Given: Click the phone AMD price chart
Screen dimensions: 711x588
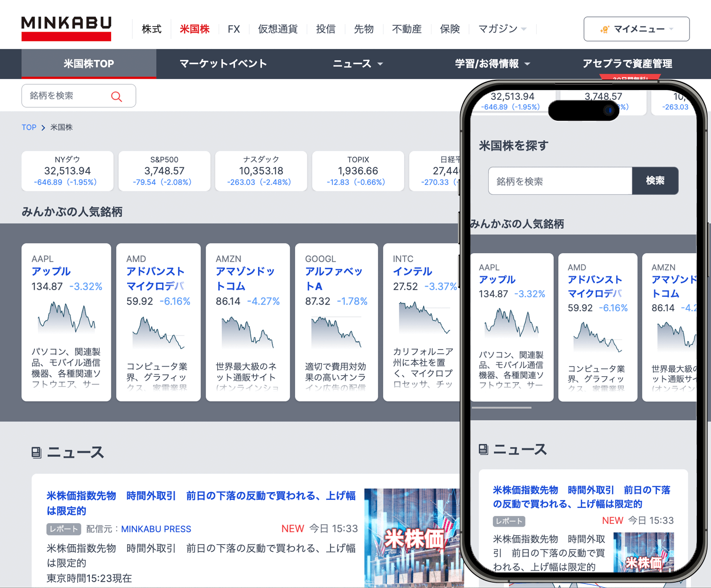Looking at the screenshot, I should point(598,337).
